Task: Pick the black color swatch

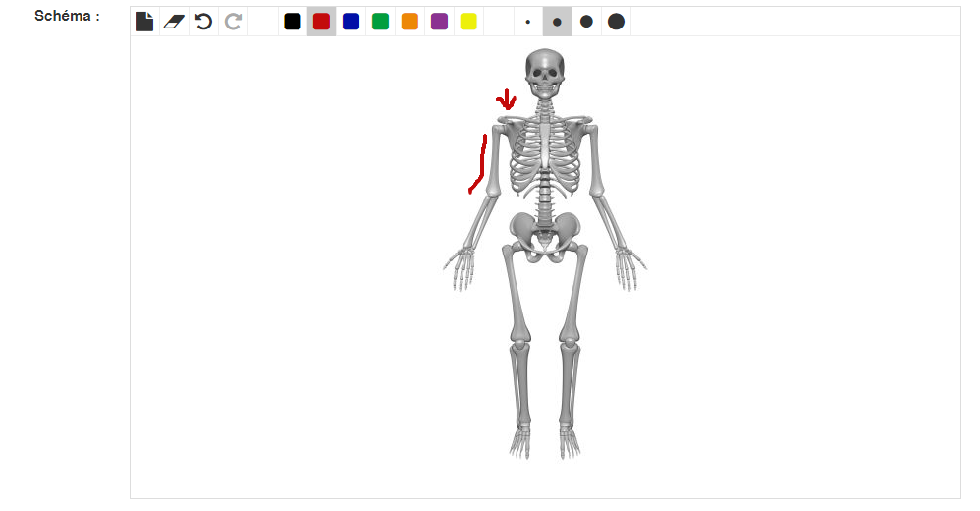Action: coord(293,22)
